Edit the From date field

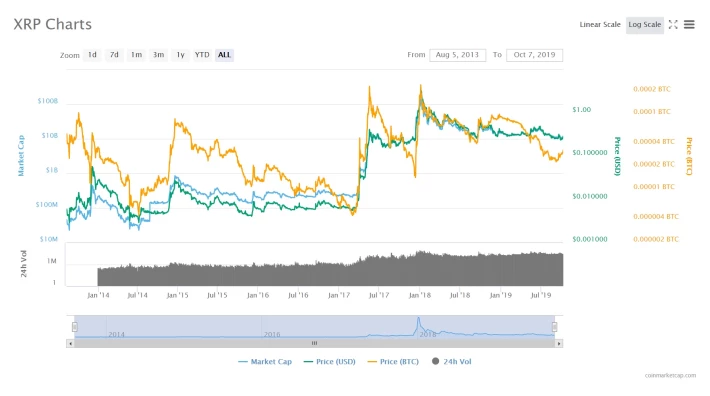pos(457,55)
